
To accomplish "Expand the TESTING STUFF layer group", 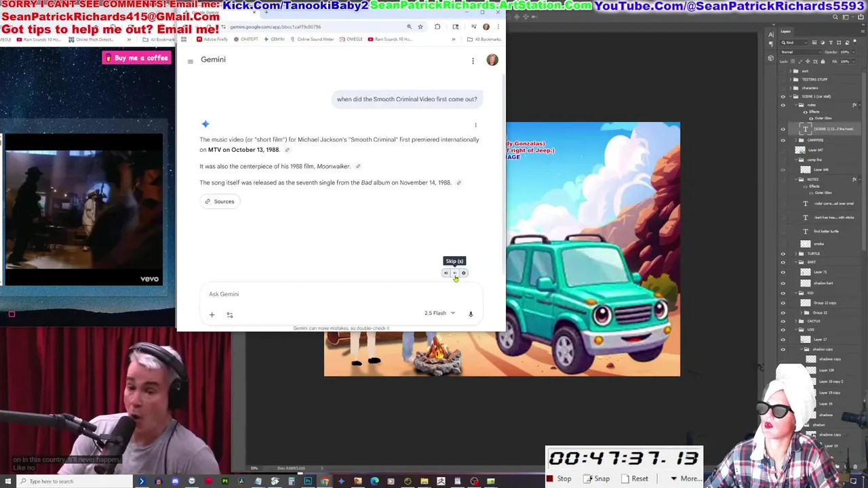I will tap(791, 79).
